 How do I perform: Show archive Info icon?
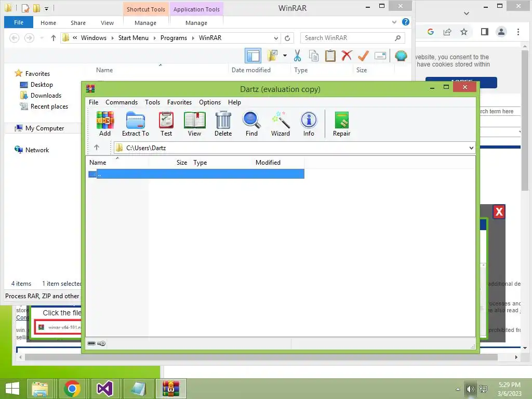(x=309, y=124)
